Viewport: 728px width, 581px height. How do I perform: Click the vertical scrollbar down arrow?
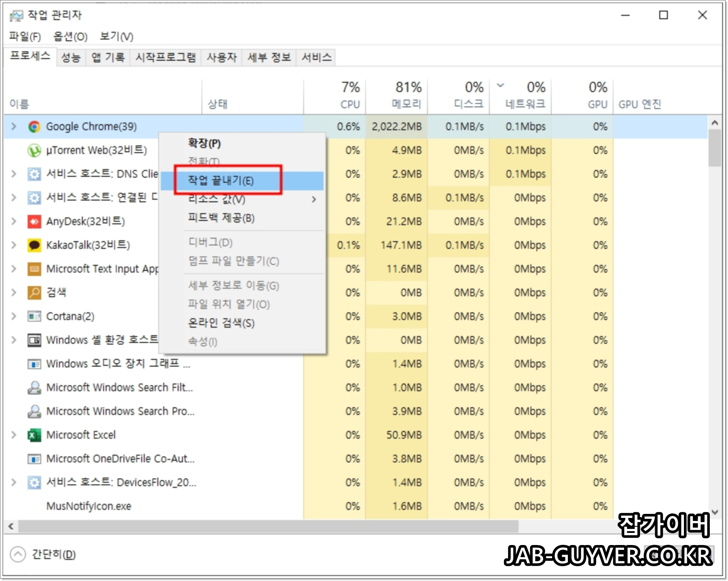pyautogui.click(x=715, y=512)
